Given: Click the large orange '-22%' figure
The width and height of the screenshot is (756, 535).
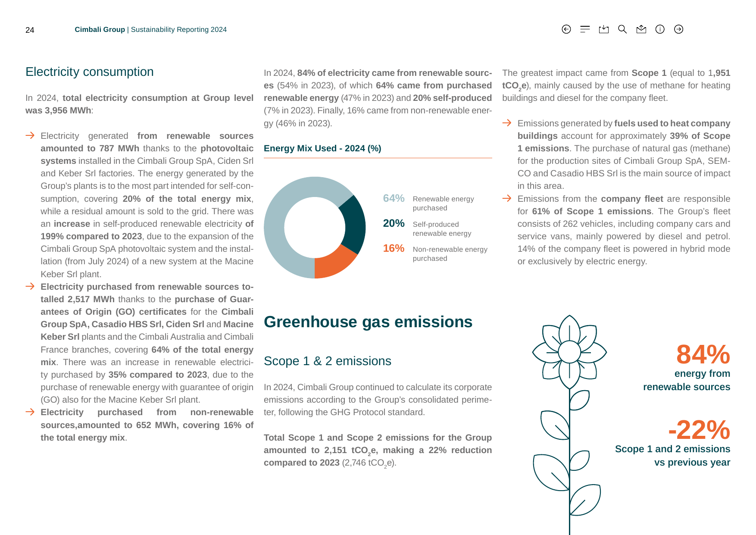Looking at the screenshot, I should pyautogui.click(x=699, y=430).
